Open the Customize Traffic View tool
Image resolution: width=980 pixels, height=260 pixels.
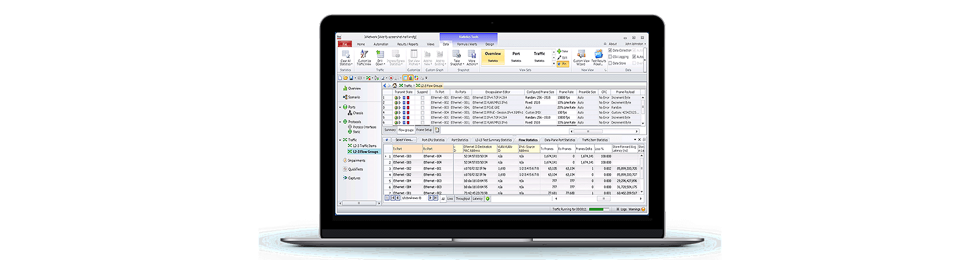364,58
